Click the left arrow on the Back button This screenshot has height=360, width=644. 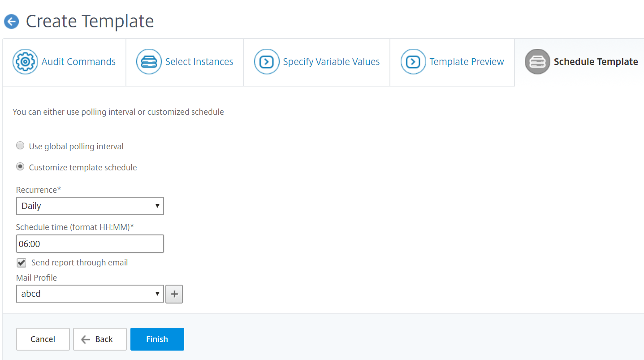point(86,339)
